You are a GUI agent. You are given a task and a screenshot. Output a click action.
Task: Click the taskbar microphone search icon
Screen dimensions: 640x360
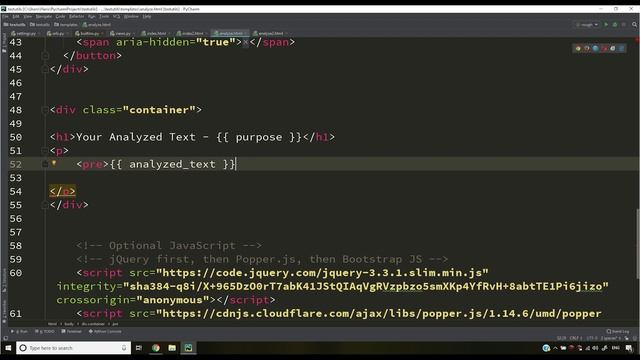point(124,348)
